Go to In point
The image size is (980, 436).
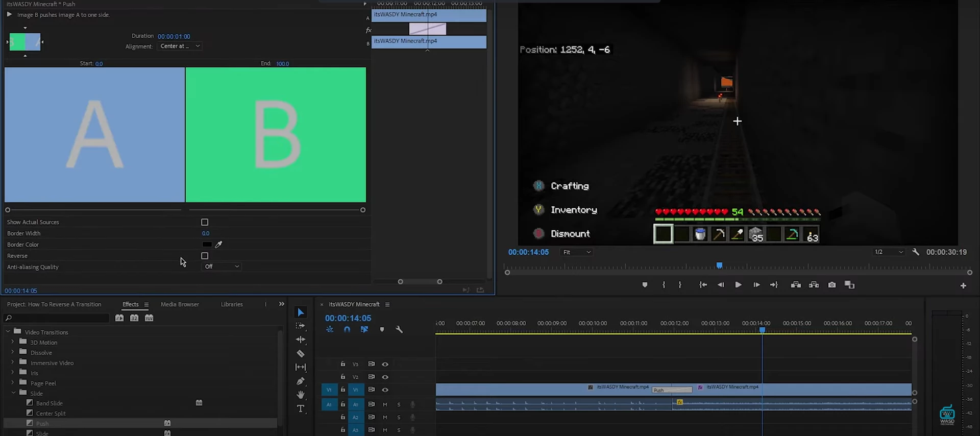point(703,285)
